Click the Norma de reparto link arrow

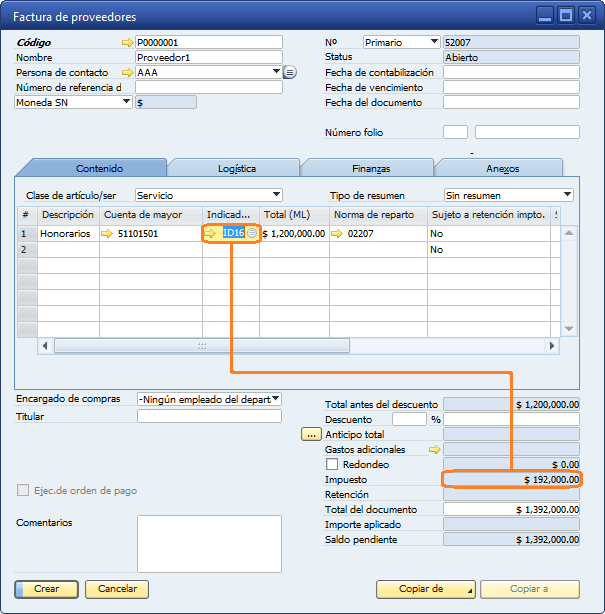coord(339,233)
